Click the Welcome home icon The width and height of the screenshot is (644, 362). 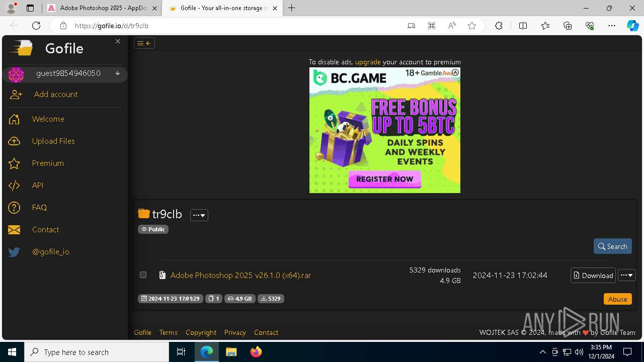point(14,119)
